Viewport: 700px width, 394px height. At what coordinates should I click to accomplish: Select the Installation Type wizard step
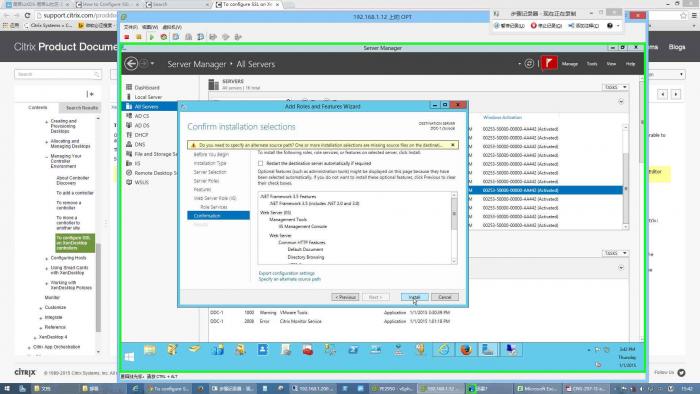[x=210, y=163]
